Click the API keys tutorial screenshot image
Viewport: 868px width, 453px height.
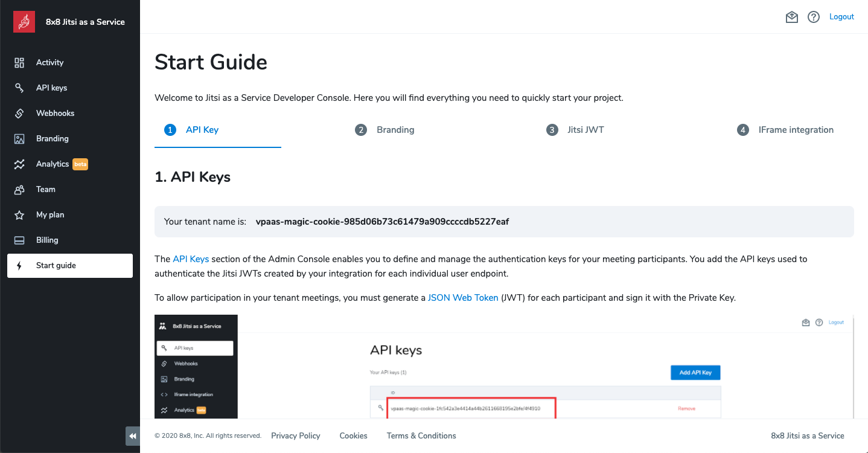504,367
